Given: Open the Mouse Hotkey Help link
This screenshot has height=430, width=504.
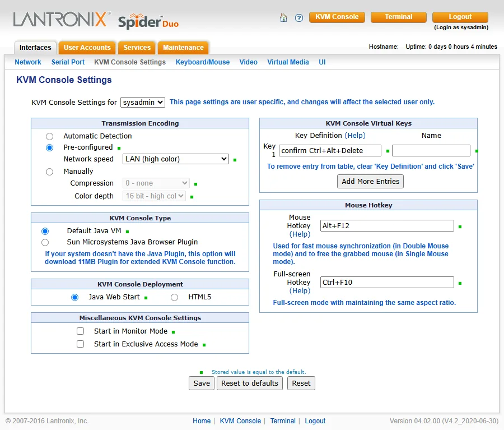Looking at the screenshot, I should tap(300, 234).
